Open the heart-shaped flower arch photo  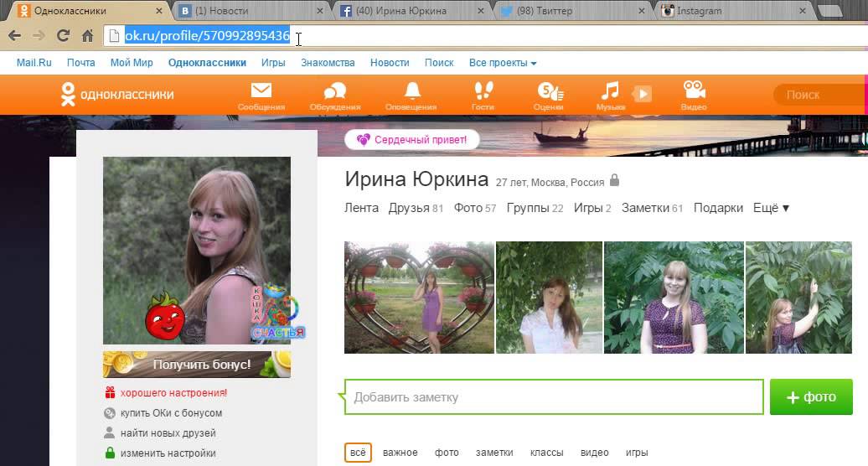(x=419, y=298)
